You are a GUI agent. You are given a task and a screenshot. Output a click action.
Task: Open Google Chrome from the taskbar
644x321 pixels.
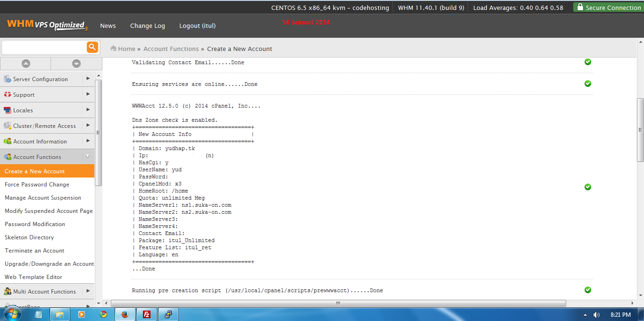(x=103, y=314)
